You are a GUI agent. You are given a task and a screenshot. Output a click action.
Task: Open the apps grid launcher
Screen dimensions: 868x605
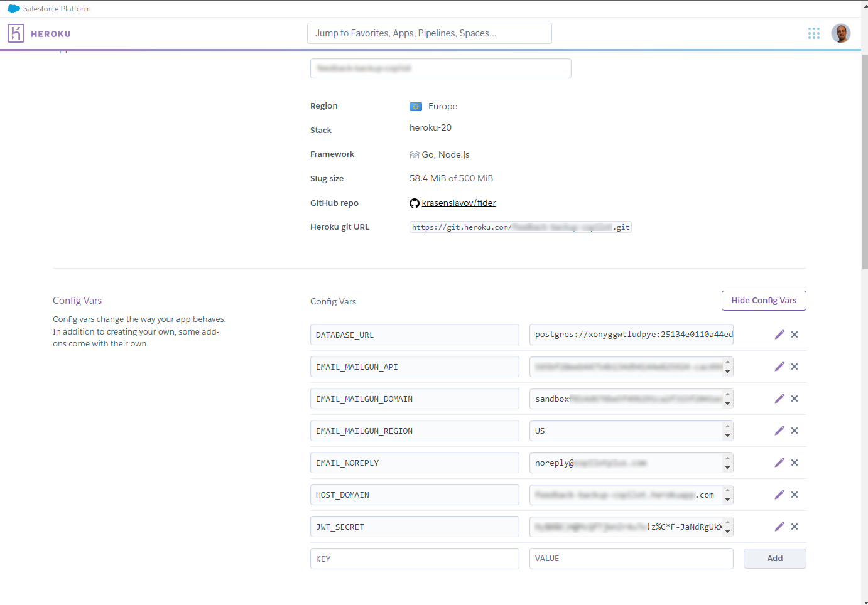pyautogui.click(x=813, y=33)
